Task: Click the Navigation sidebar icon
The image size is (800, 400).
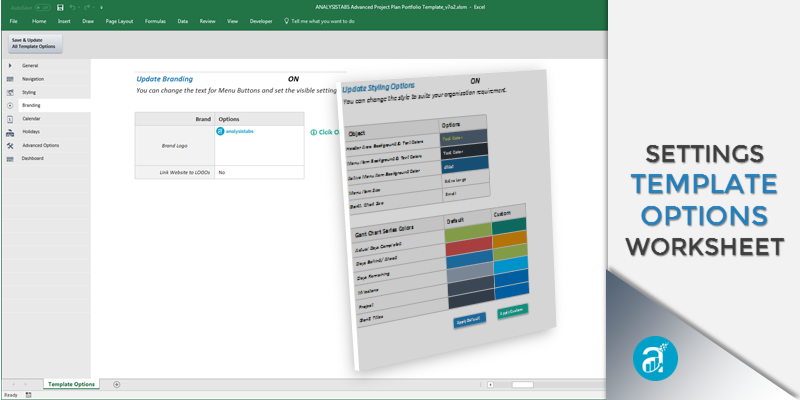Action: (10, 78)
